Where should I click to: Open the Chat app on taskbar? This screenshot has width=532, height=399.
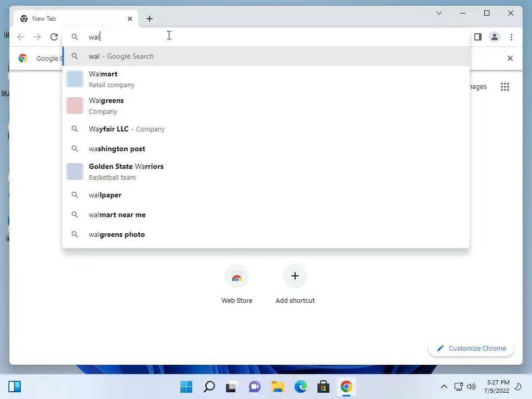point(255,387)
